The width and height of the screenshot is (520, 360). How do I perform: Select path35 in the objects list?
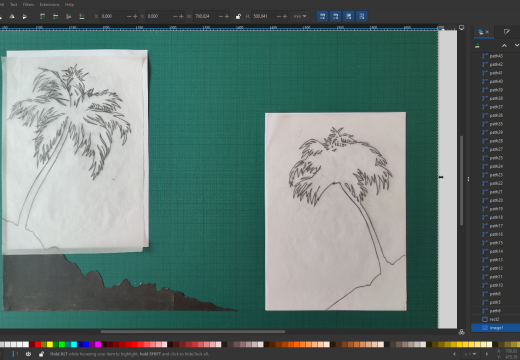pos(496,124)
